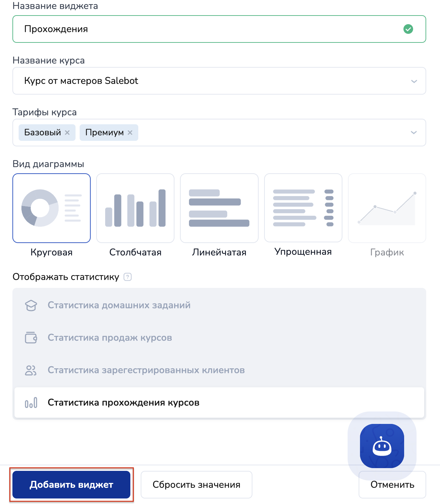
Task: Choose the График line chart type
Action: (x=387, y=208)
